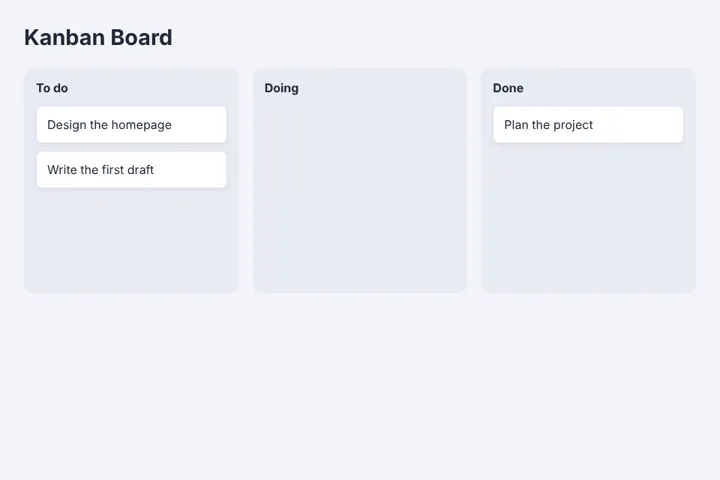
Task: Click the word "project" on Done card
Action: pyautogui.click(x=573, y=125)
